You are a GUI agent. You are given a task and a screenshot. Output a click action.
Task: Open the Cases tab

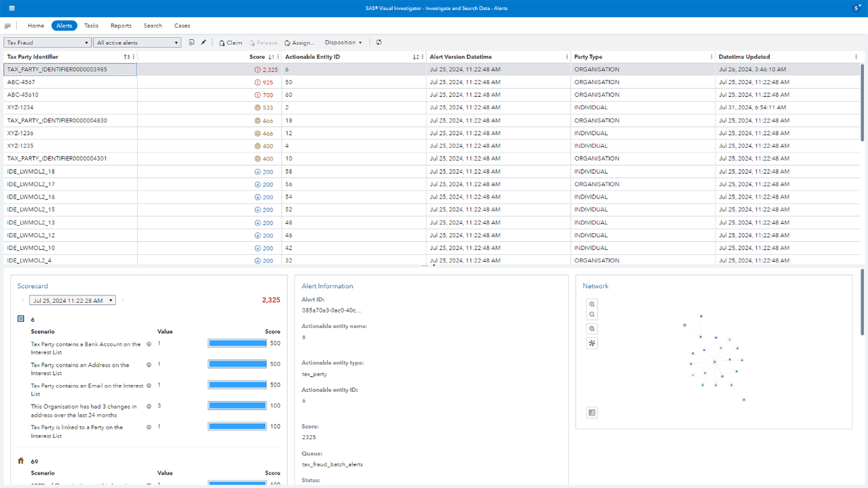pos(182,25)
